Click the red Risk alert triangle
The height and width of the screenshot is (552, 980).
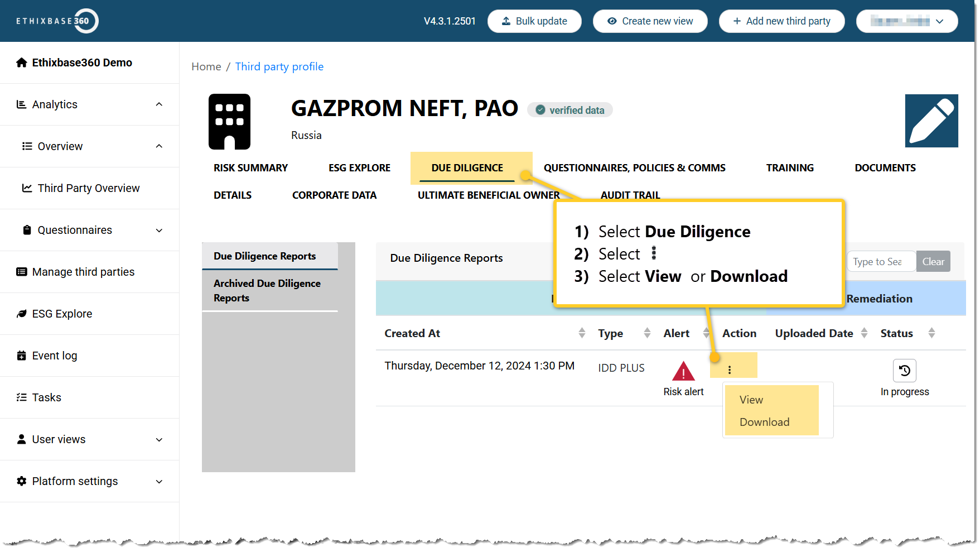click(x=683, y=371)
